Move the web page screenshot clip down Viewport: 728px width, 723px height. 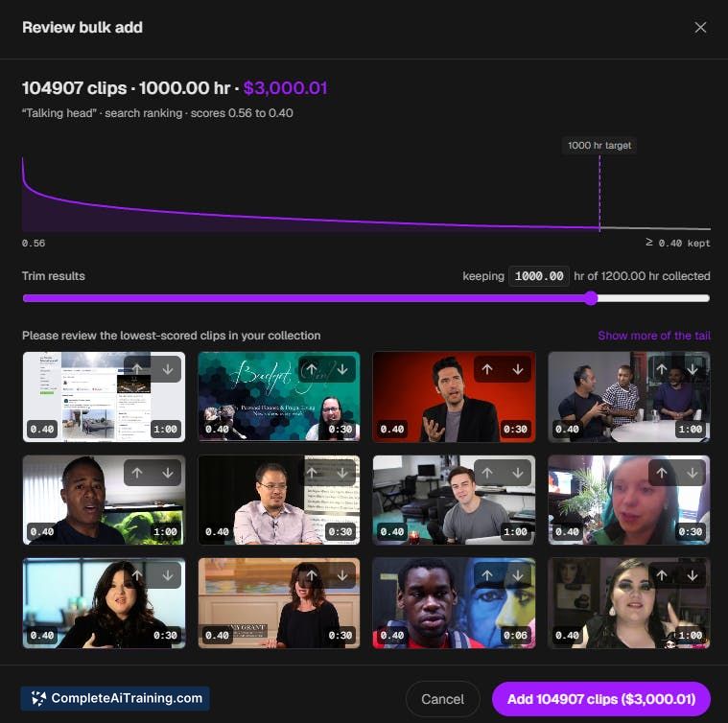click(168, 369)
